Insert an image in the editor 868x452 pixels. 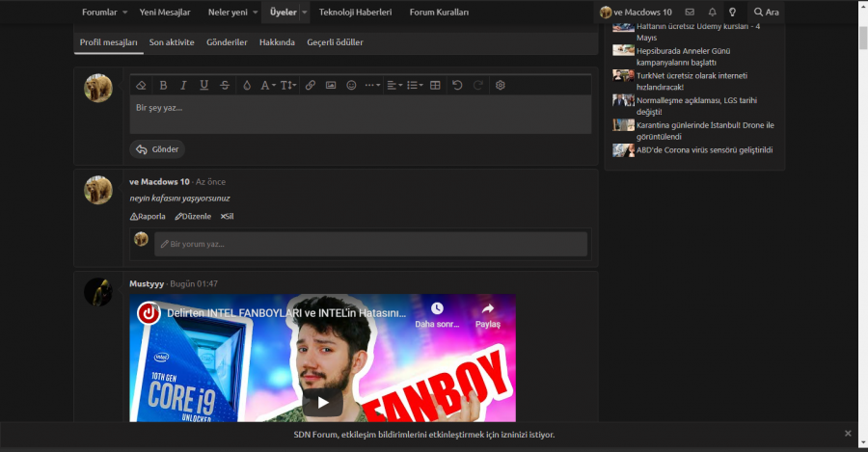[x=331, y=85]
